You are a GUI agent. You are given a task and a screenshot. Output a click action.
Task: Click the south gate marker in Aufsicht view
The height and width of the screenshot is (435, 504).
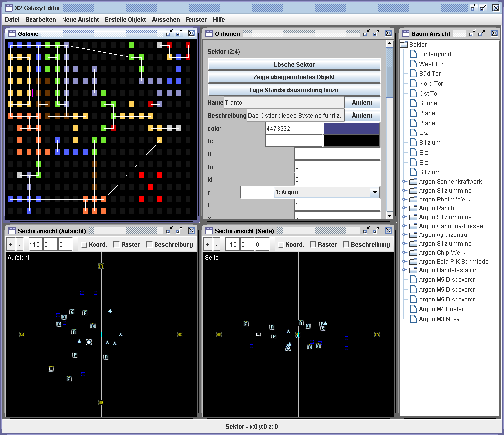point(101,402)
